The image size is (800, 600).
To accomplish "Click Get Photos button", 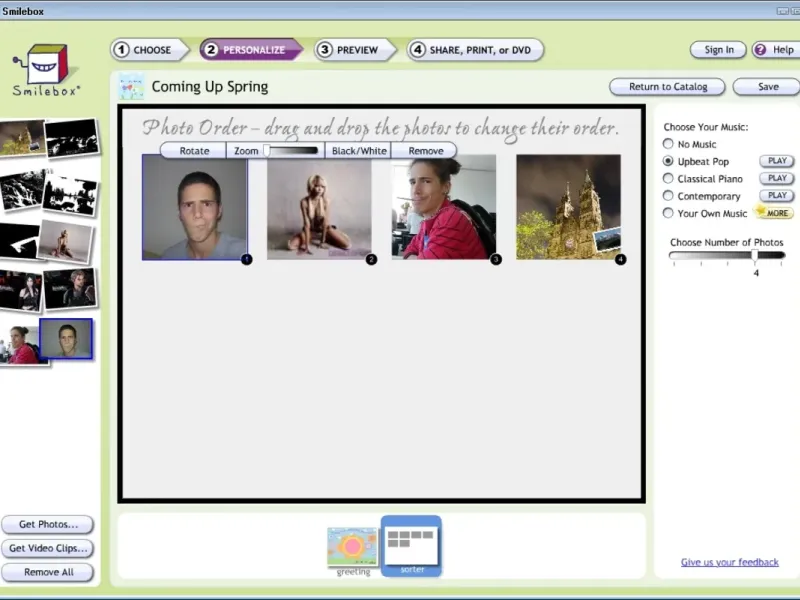I will 47,524.
